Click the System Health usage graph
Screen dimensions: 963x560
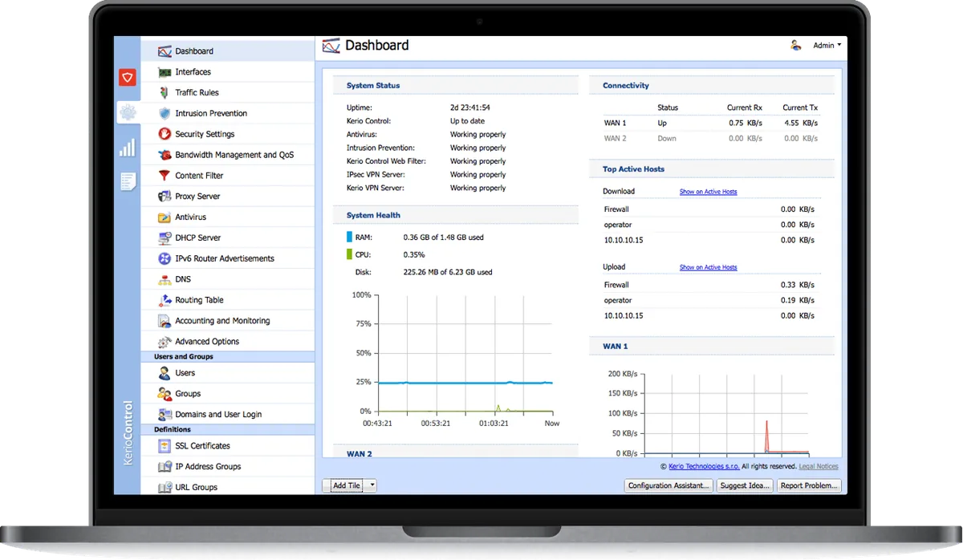pyautogui.click(x=464, y=353)
